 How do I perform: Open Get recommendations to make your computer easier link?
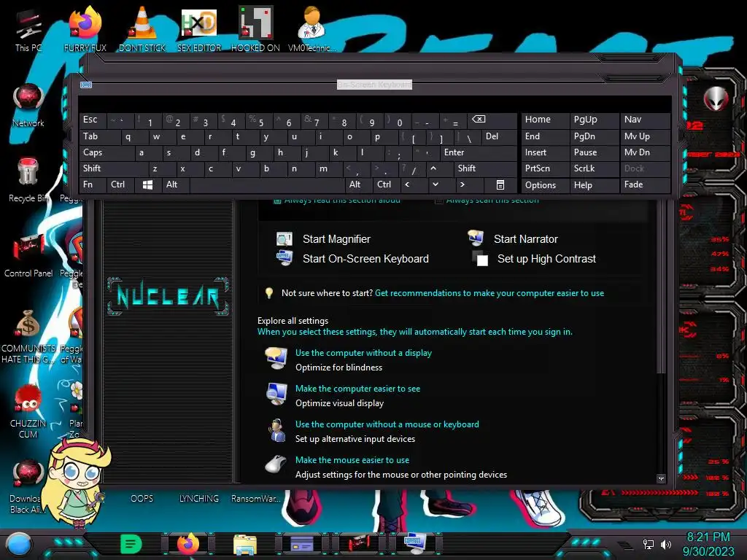[489, 293]
